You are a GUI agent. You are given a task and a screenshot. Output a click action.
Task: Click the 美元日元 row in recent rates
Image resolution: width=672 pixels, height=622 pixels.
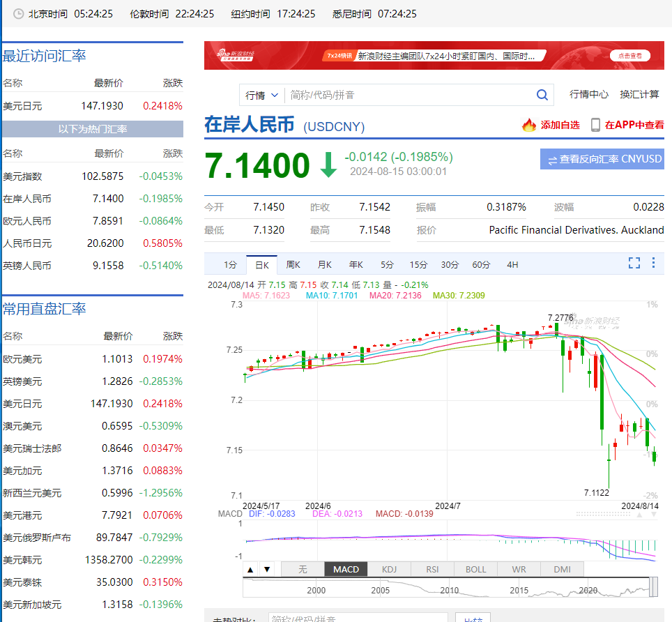point(93,106)
